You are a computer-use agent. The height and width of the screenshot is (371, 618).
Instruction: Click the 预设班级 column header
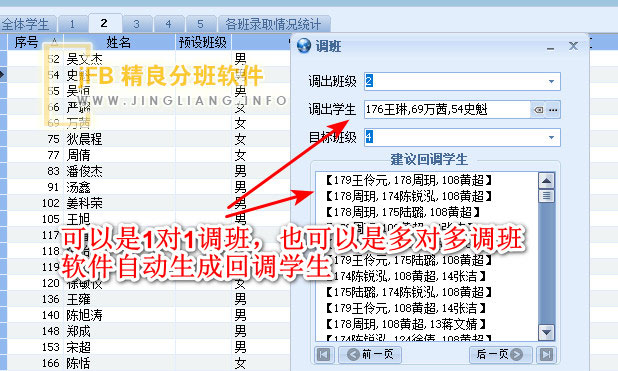click(203, 42)
